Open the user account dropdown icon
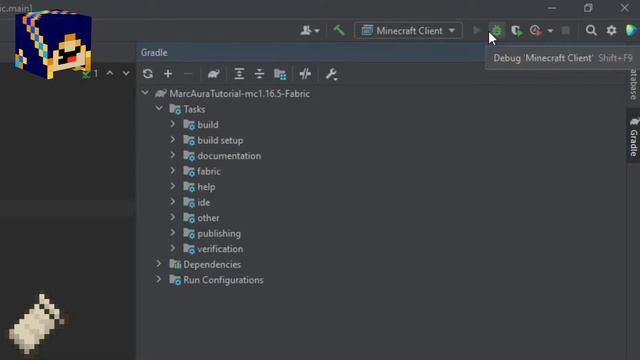The height and width of the screenshot is (360, 640). [310, 30]
